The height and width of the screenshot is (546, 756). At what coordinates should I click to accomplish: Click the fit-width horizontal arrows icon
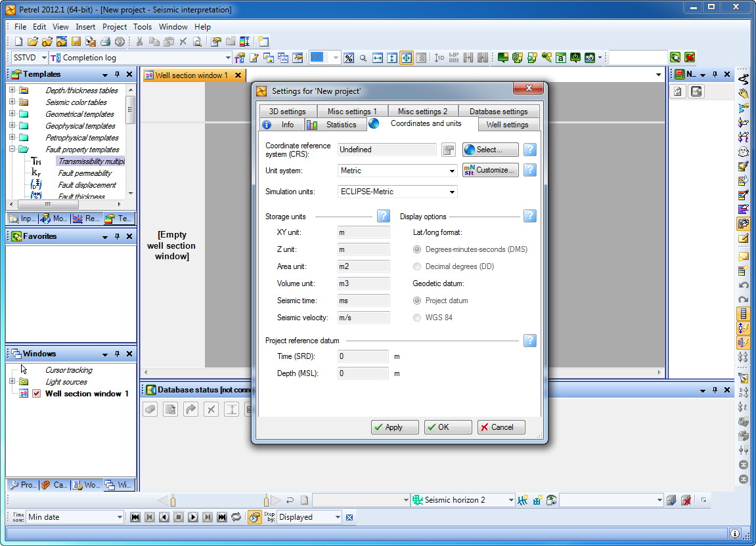[x=378, y=58]
